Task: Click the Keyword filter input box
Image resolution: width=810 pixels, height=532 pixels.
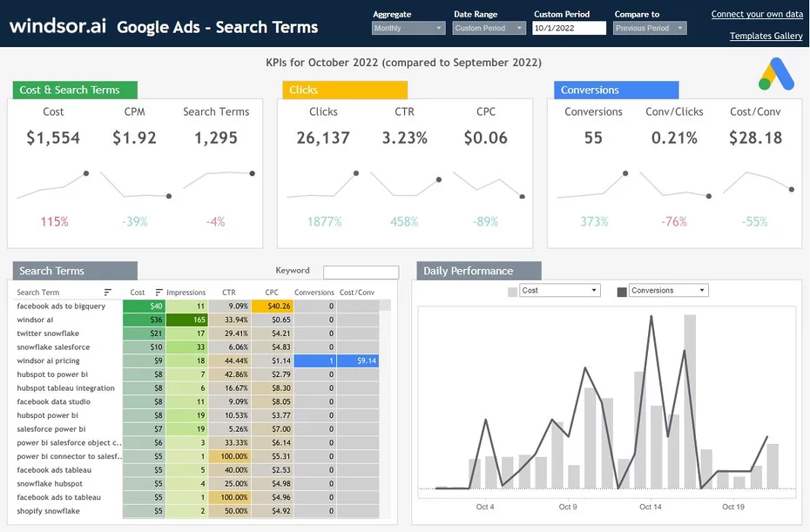Action: (x=361, y=272)
